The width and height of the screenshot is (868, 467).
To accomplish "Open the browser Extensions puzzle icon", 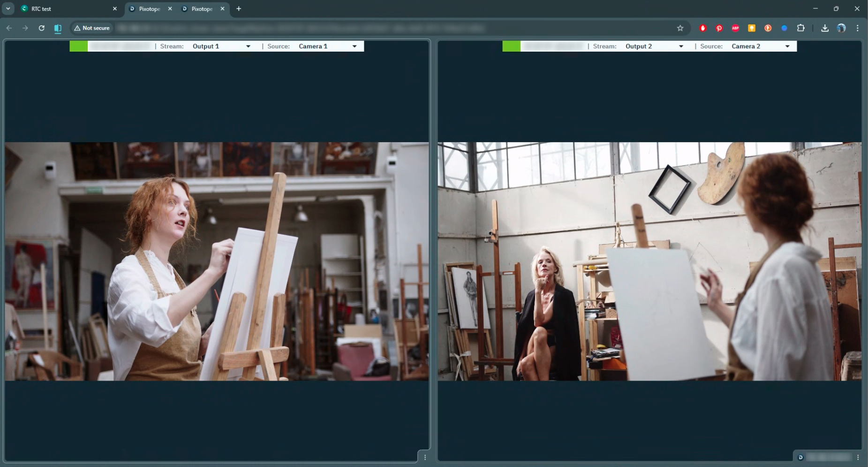I will point(800,28).
